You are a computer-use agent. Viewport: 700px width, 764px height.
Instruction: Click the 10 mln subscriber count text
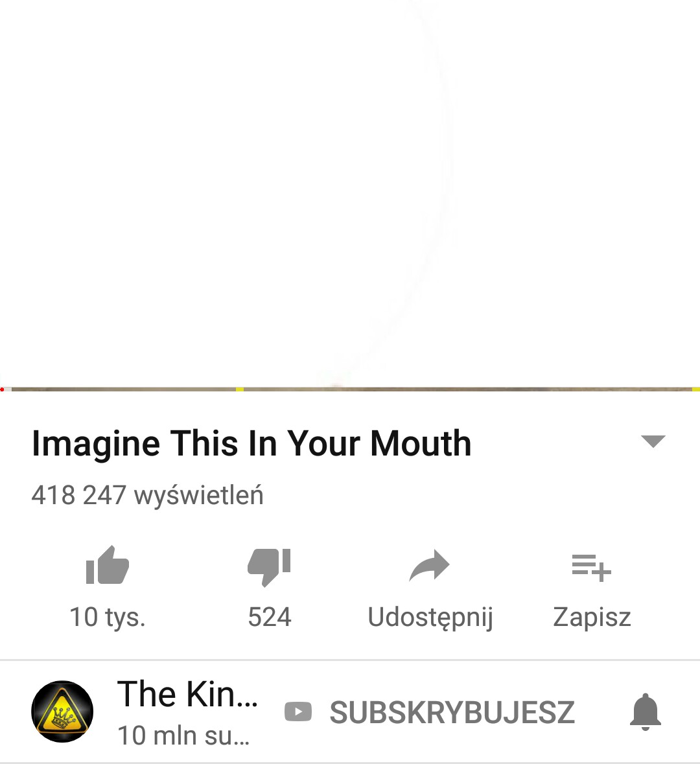pyautogui.click(x=183, y=735)
